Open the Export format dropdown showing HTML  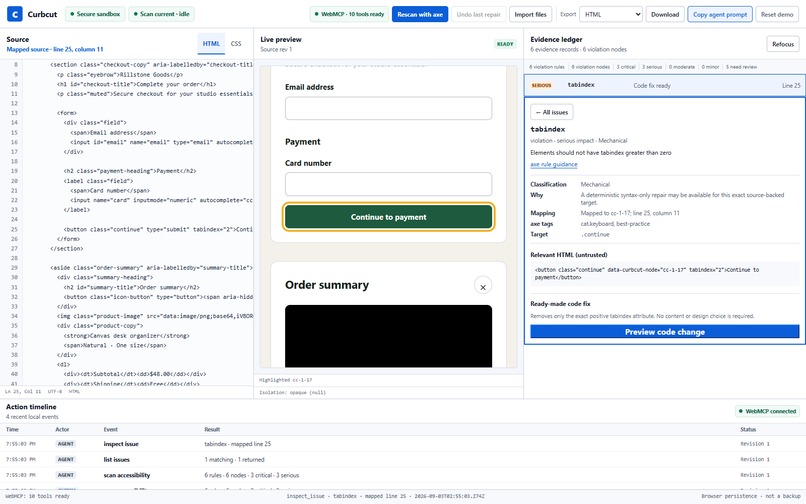click(611, 14)
